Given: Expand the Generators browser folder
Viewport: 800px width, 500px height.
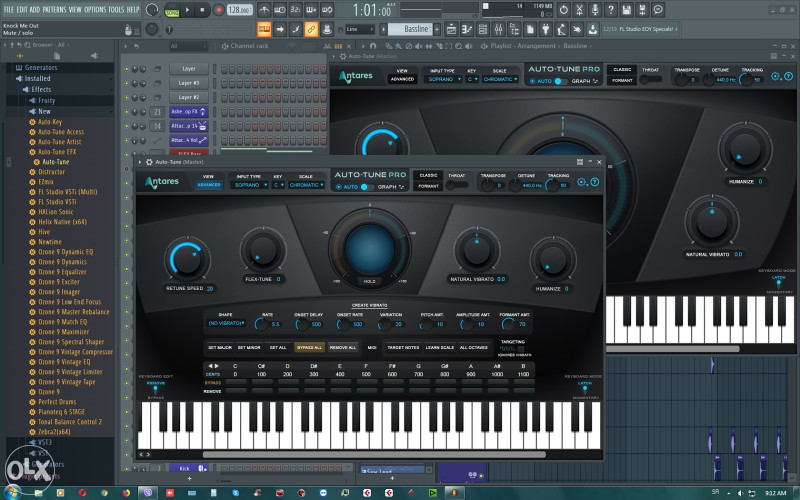Looking at the screenshot, I should [41, 67].
